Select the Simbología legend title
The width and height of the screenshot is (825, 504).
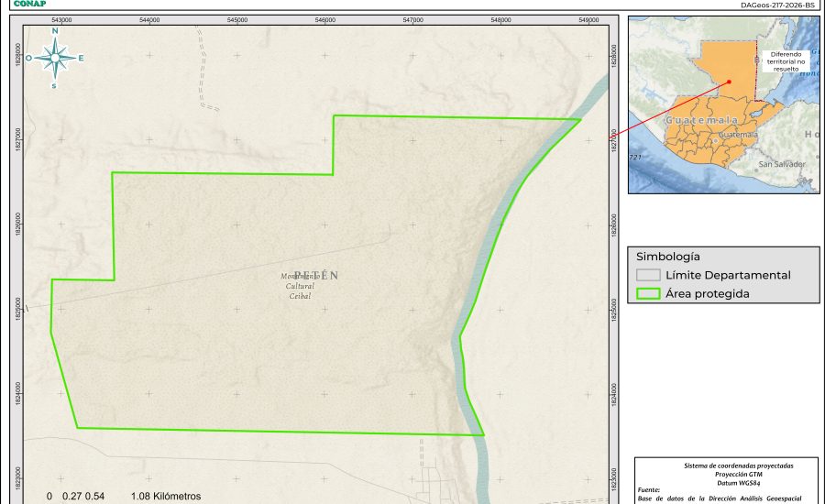(667, 257)
